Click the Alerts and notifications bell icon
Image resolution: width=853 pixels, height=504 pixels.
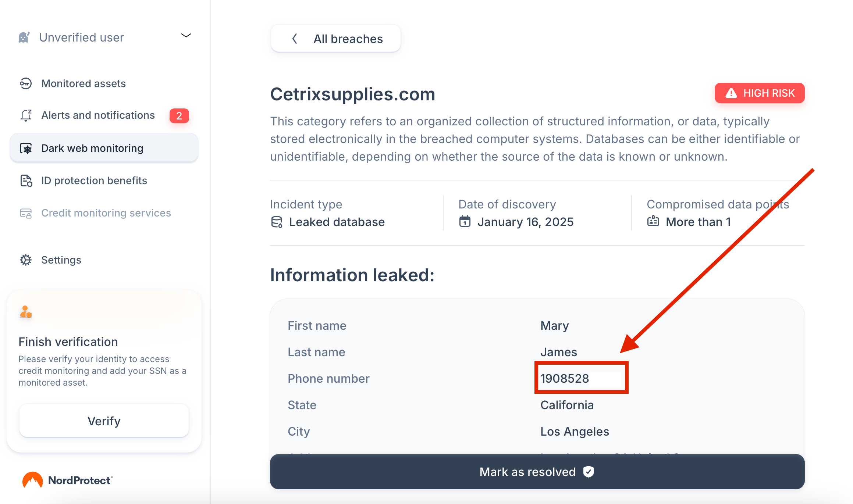coord(26,115)
